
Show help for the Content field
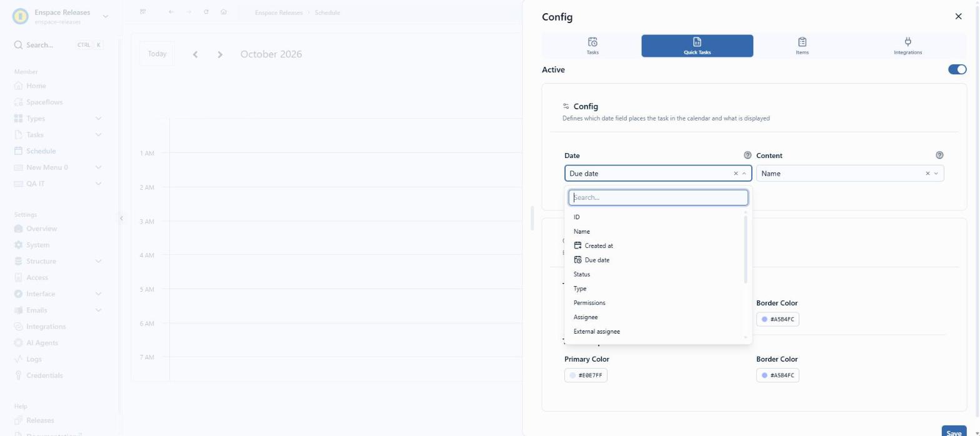pyautogui.click(x=939, y=156)
